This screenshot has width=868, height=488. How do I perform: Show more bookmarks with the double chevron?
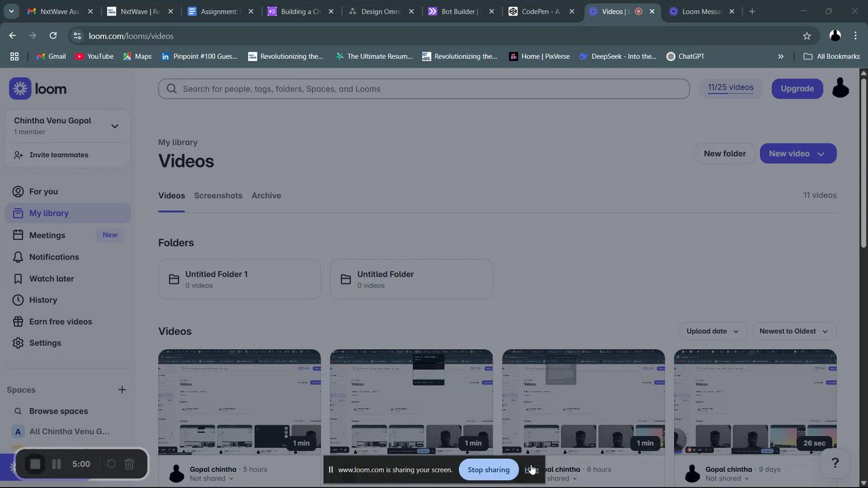[x=781, y=56]
